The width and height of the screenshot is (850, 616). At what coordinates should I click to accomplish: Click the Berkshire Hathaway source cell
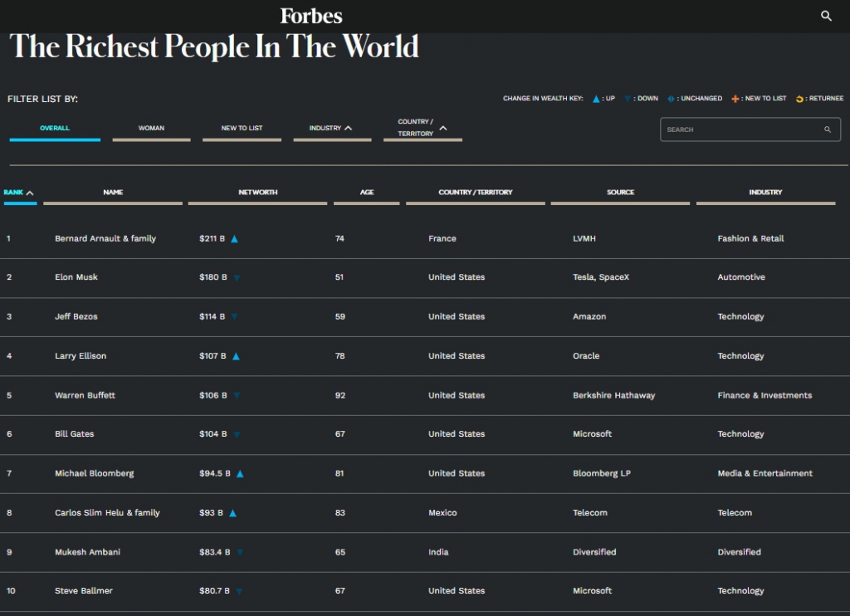pyautogui.click(x=613, y=395)
